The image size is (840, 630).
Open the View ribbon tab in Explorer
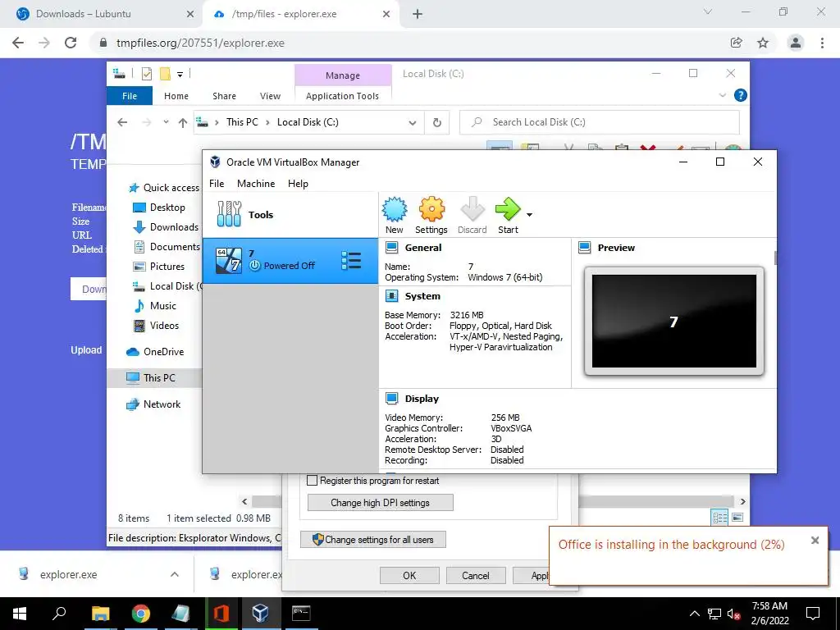(x=270, y=96)
